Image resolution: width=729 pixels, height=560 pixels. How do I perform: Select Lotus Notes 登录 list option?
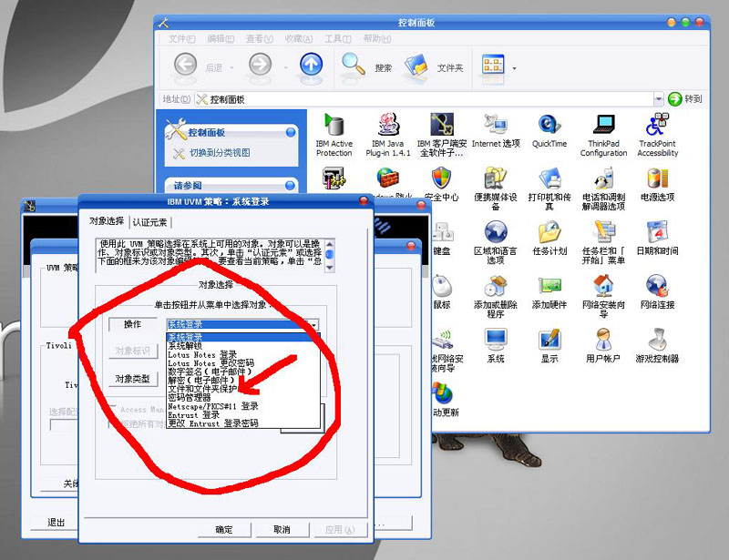(x=243, y=354)
